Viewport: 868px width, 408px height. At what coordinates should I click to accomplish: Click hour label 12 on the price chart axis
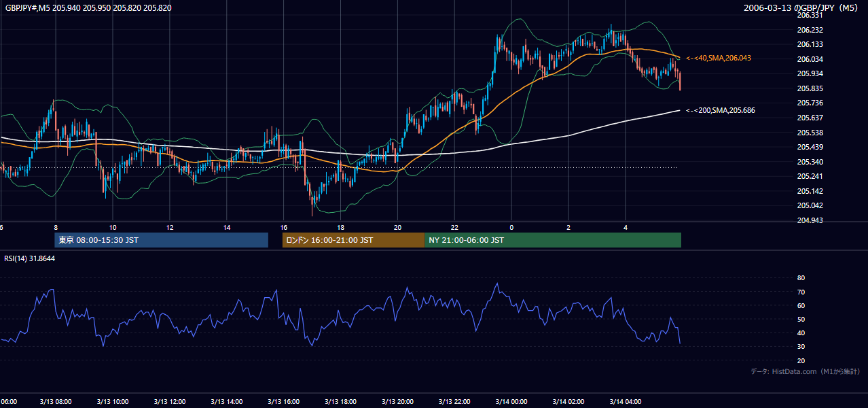point(170,227)
